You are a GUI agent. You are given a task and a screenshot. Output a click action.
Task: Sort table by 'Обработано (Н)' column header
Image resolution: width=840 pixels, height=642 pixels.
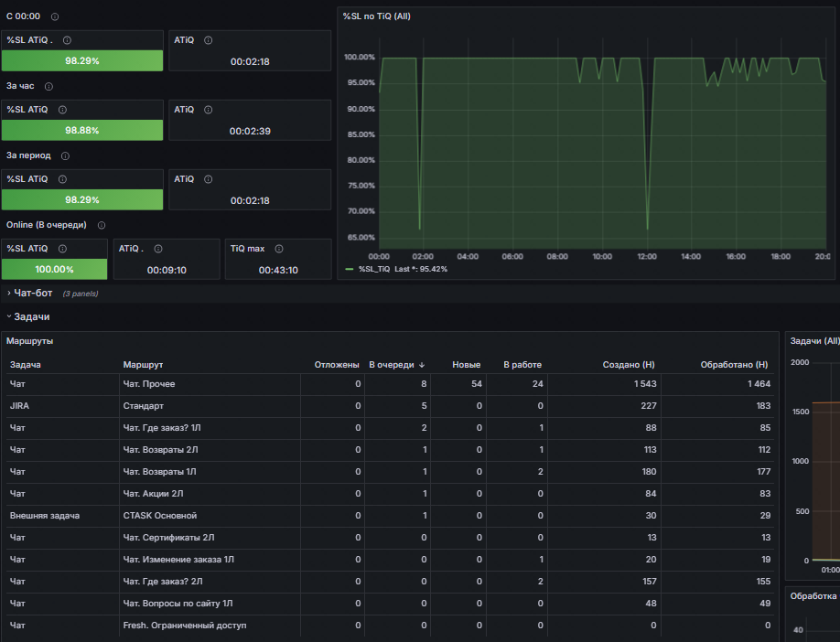tap(734, 365)
